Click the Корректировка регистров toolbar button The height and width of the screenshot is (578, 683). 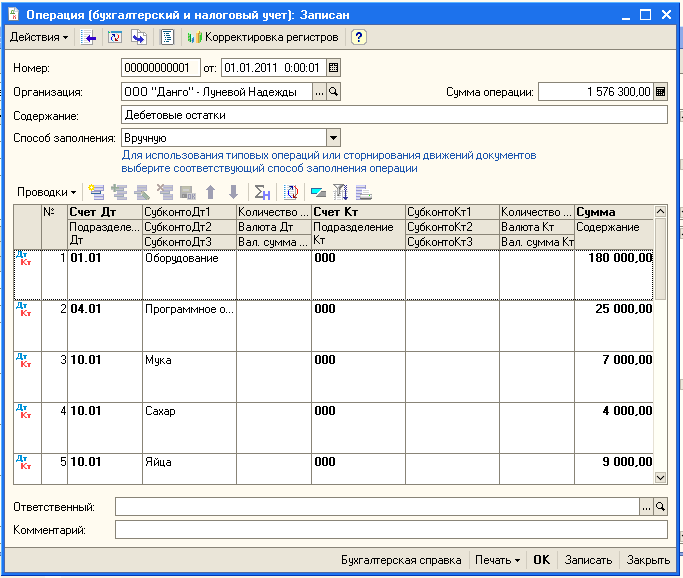[264, 37]
